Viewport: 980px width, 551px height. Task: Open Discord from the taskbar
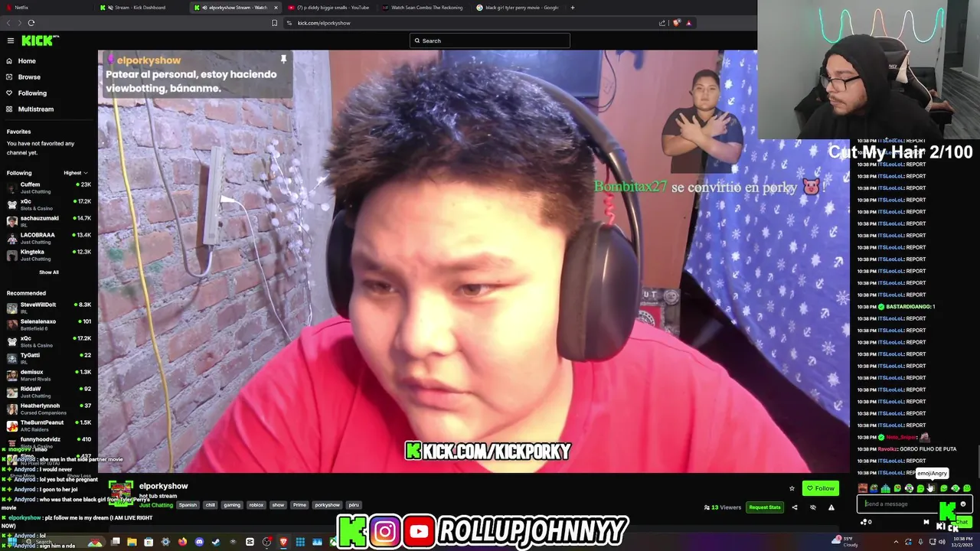pyautogui.click(x=199, y=543)
